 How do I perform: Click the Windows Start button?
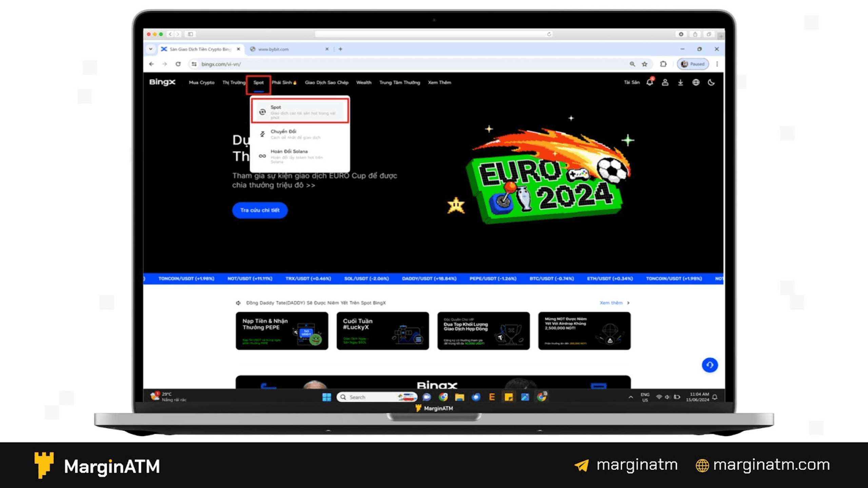coord(327,397)
